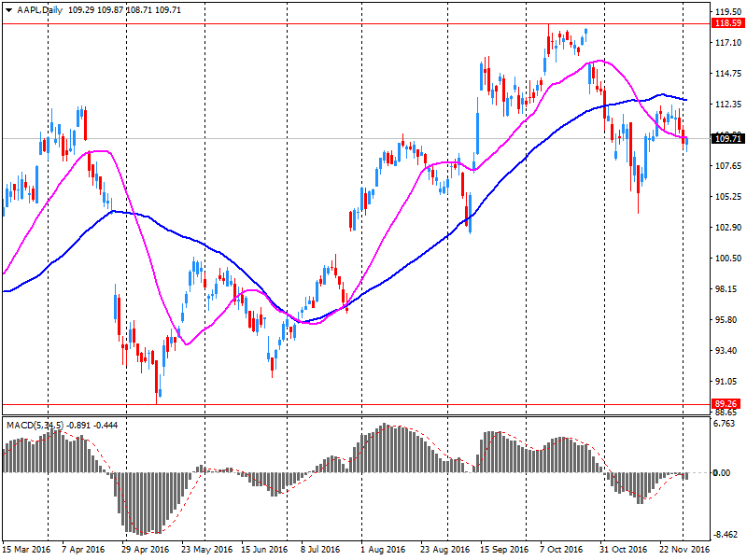
Task: Click the 15 Sep 2016 date label
Action: [504, 549]
